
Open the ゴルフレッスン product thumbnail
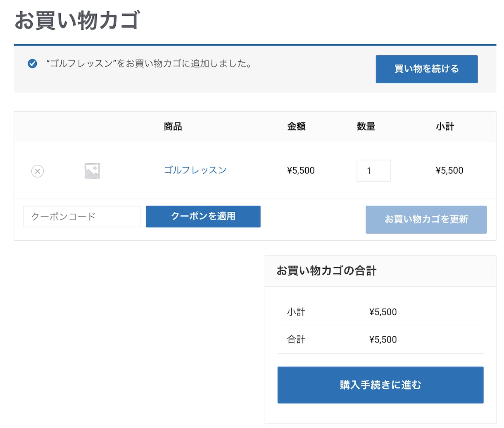92,171
